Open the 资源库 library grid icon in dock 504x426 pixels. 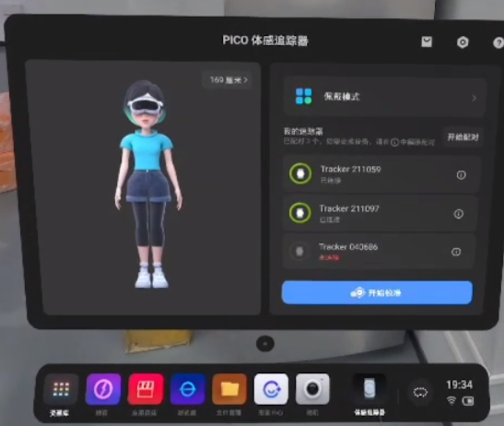pyautogui.click(x=61, y=389)
